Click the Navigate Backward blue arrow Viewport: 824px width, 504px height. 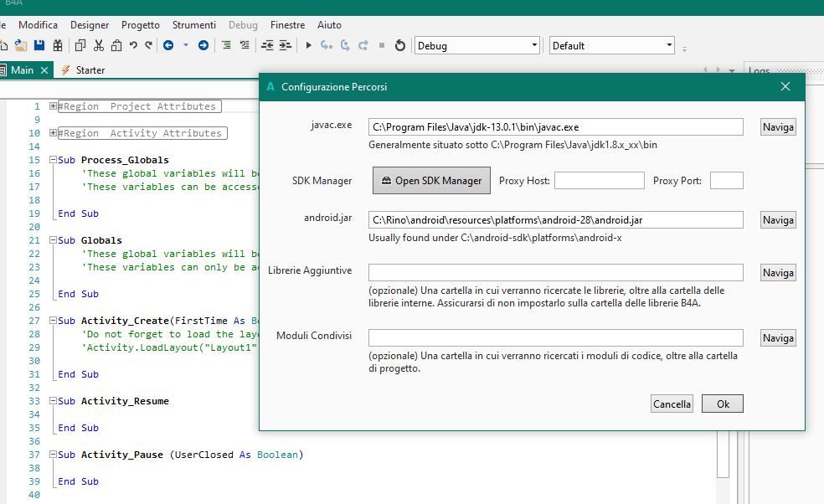pos(168,45)
